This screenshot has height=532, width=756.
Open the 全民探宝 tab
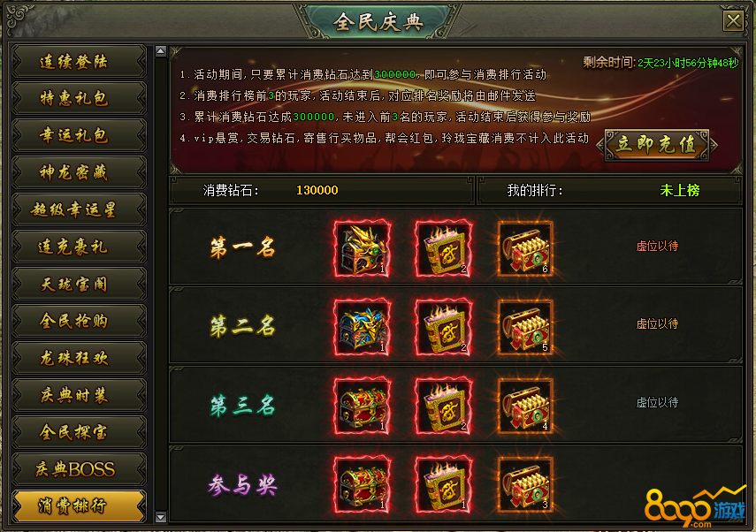tap(79, 432)
